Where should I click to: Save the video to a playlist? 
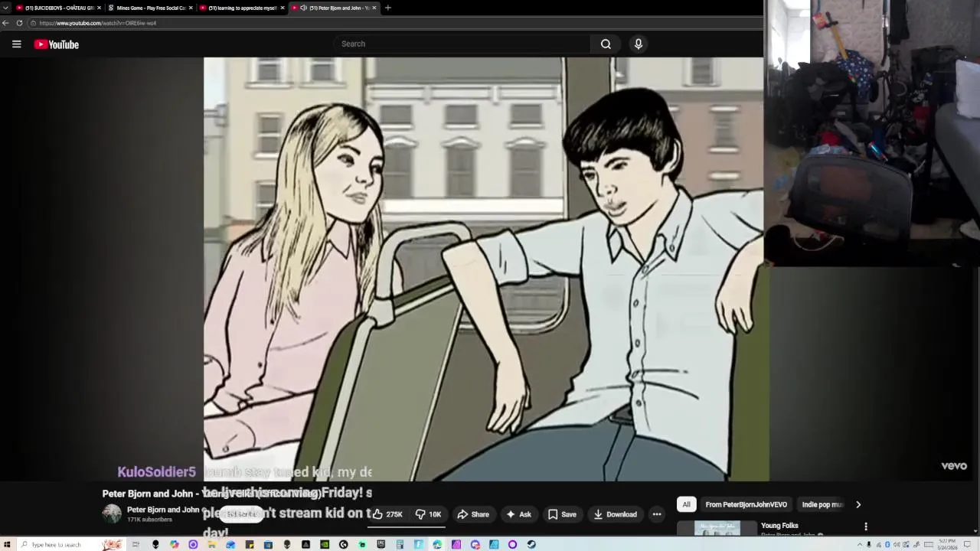tap(562, 514)
